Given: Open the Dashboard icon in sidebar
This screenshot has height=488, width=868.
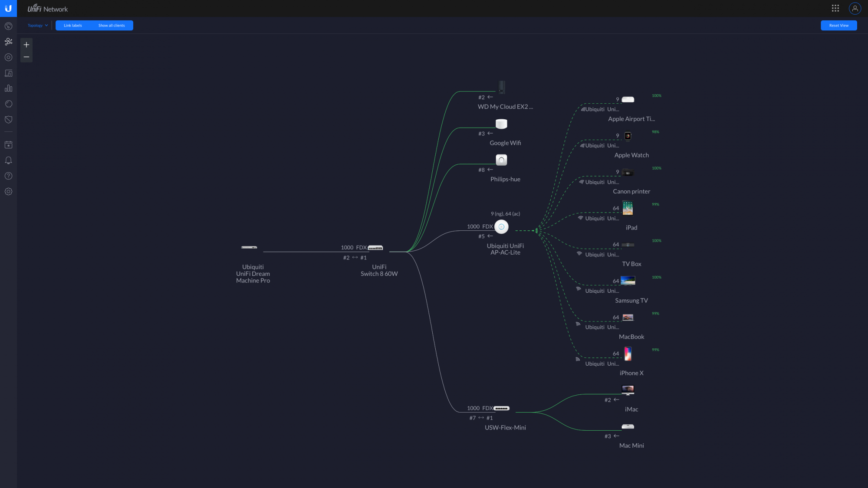Looking at the screenshot, I should [8, 26].
